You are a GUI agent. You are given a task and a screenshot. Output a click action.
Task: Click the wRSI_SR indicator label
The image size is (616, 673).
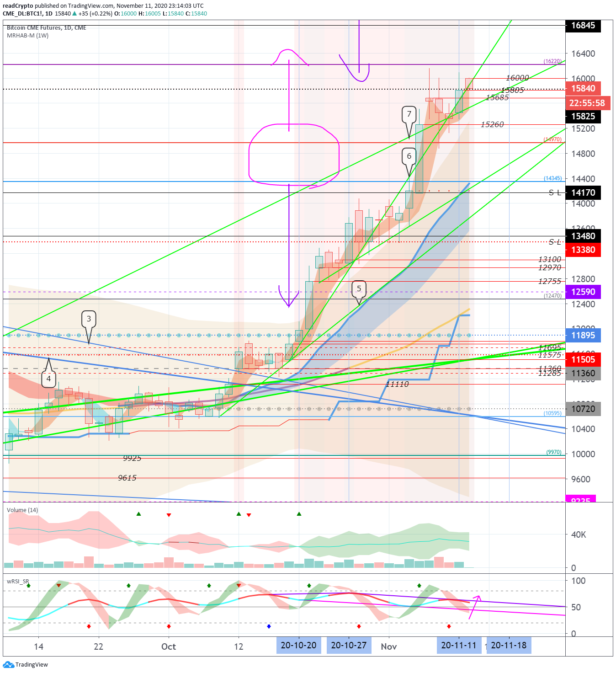[x=19, y=581]
